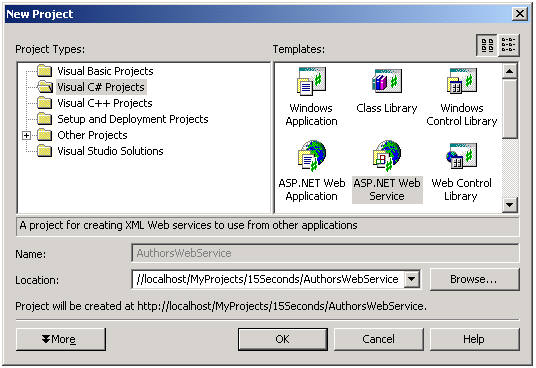Select the Web Control Library template

461,171
